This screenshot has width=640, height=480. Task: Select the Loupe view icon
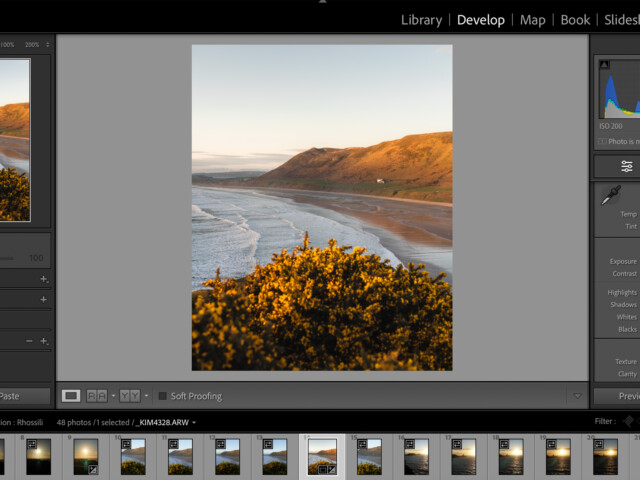pyautogui.click(x=71, y=396)
